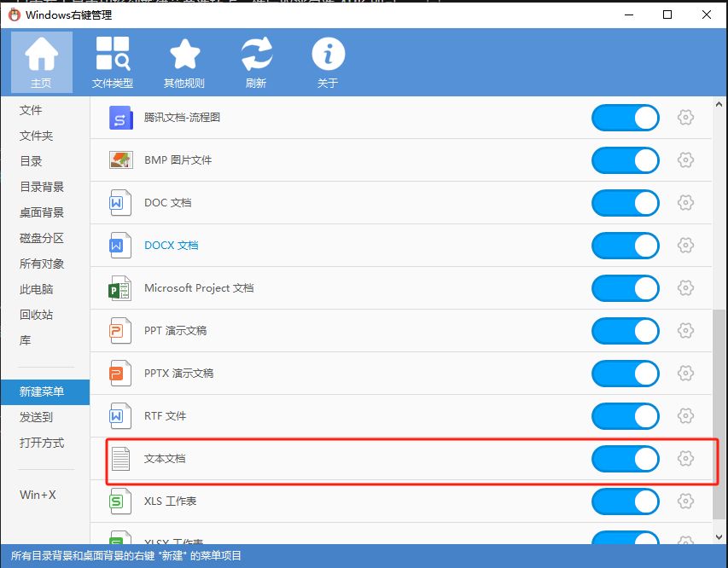The height and width of the screenshot is (568, 728).
Task: Open settings gear for BMP 图片文件
Action: pyautogui.click(x=684, y=160)
